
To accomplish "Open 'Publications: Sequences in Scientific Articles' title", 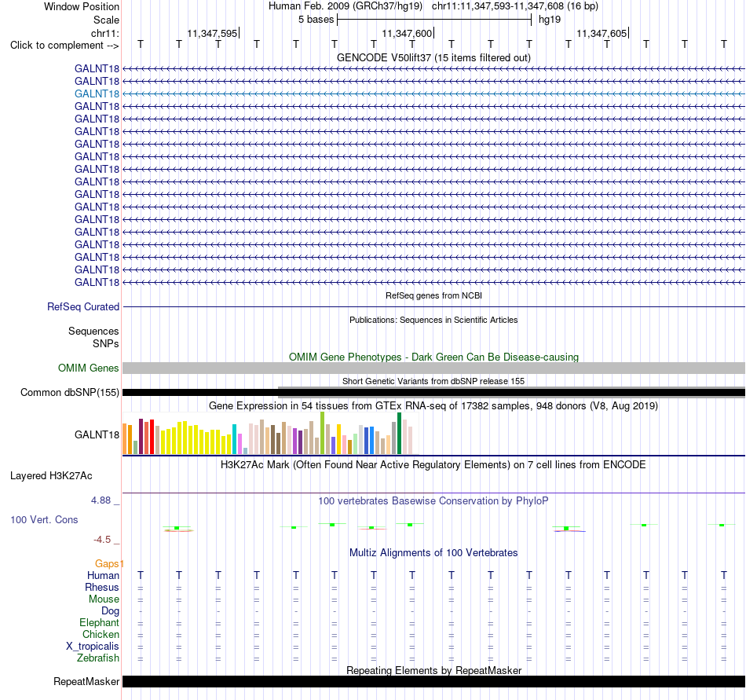I will tap(433, 320).
